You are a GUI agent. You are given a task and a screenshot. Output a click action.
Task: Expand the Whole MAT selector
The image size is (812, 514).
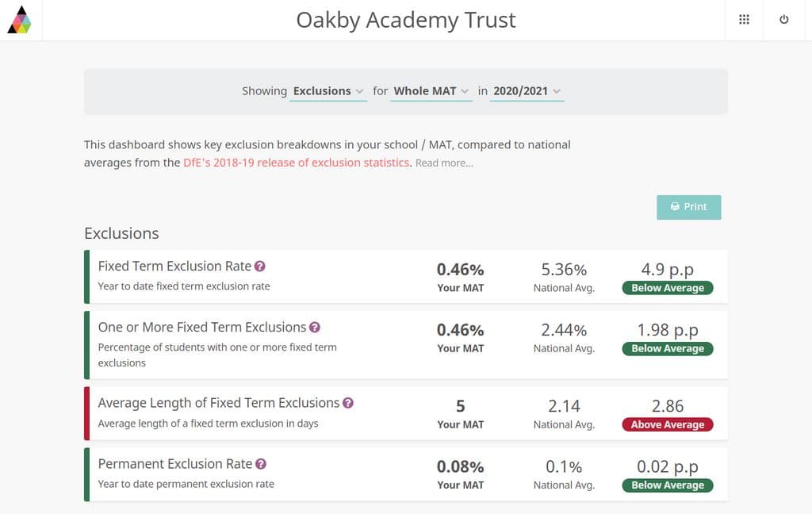[x=431, y=91]
